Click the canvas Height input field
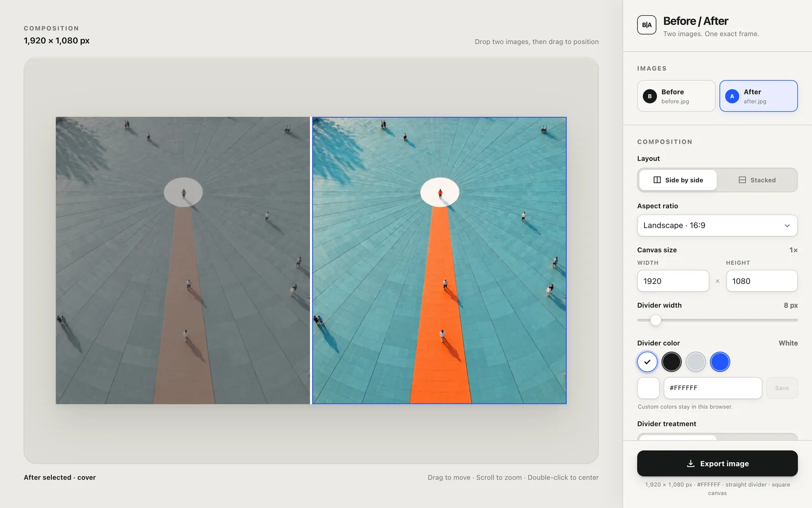This screenshot has width=812, height=508. 761,281
